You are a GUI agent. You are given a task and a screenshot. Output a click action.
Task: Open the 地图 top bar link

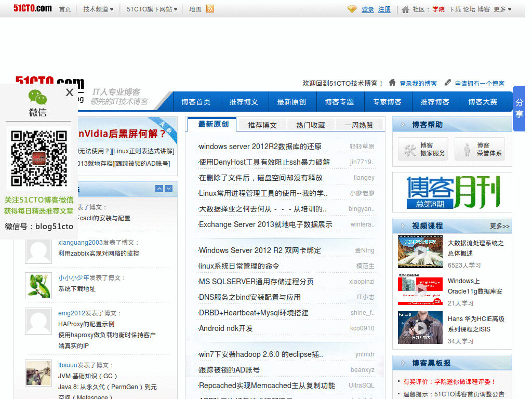(x=195, y=9)
